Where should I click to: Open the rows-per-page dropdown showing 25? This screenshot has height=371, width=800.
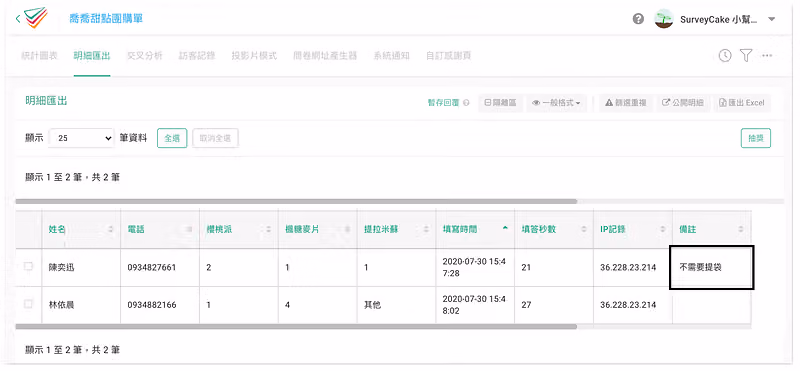pyautogui.click(x=82, y=138)
